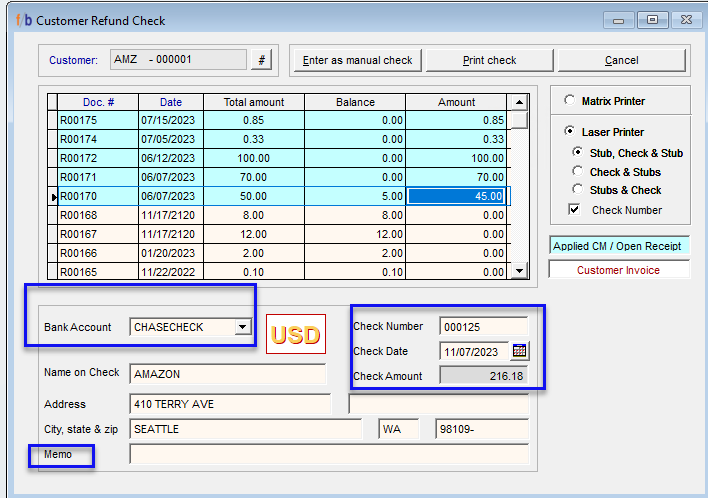Toggle the Check Number checkbox
This screenshot has width=708, height=498.
(574, 210)
